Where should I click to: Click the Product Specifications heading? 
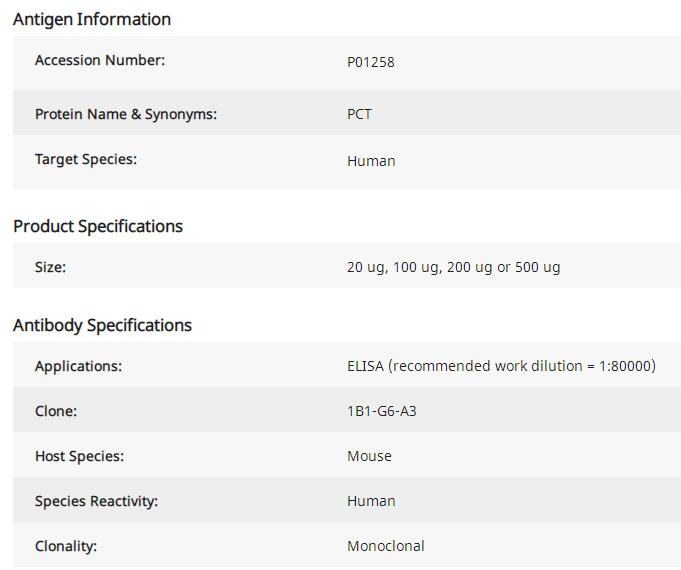pyautogui.click(x=98, y=226)
